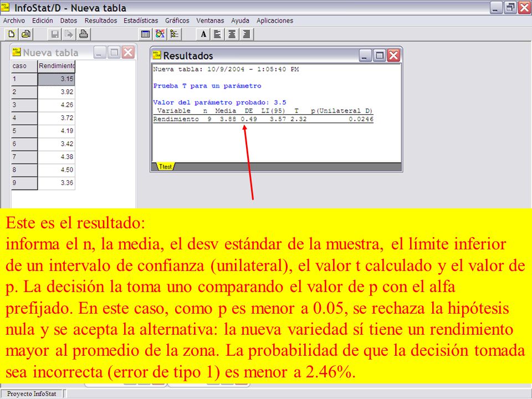The width and height of the screenshot is (532, 399).
Task: Close the Nueva tabla window
Action: [128, 53]
